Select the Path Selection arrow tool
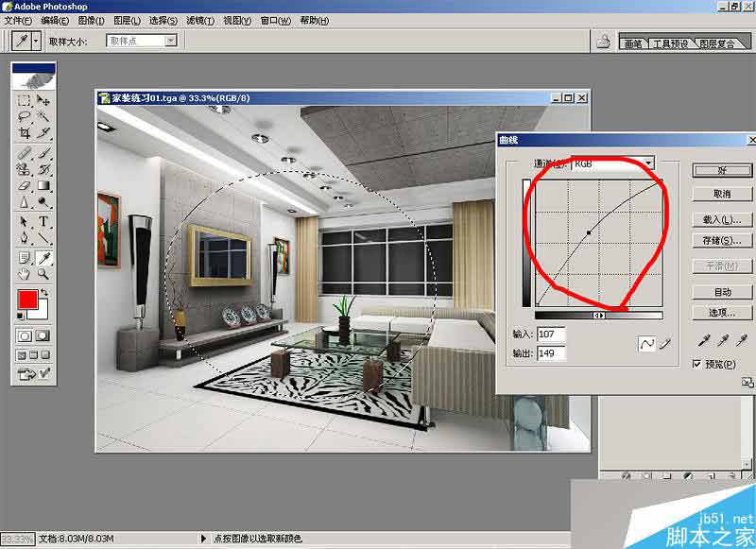This screenshot has width=756, height=549. pyautogui.click(x=25, y=222)
